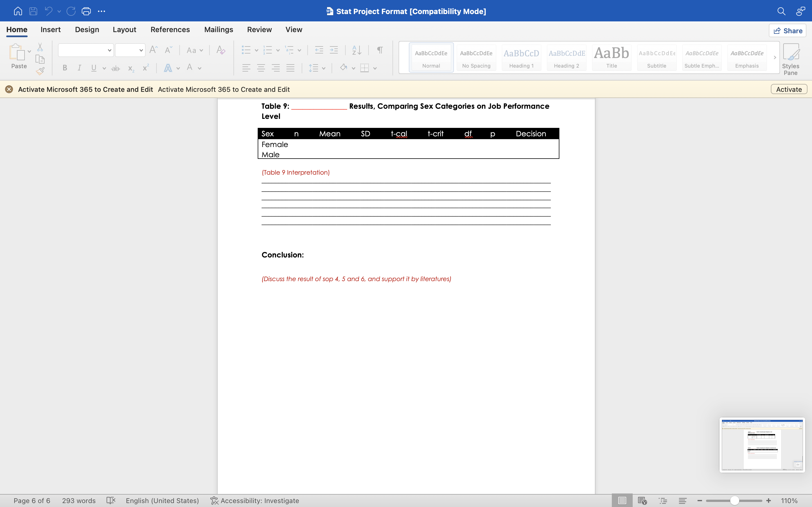The height and width of the screenshot is (507, 812).
Task: Switch to the References tab
Action: 170,30
